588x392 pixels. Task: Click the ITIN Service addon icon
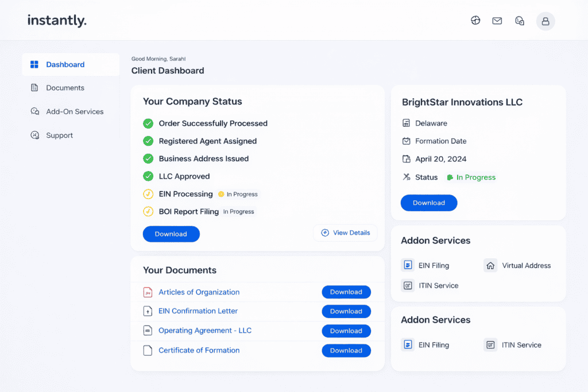coord(408,285)
